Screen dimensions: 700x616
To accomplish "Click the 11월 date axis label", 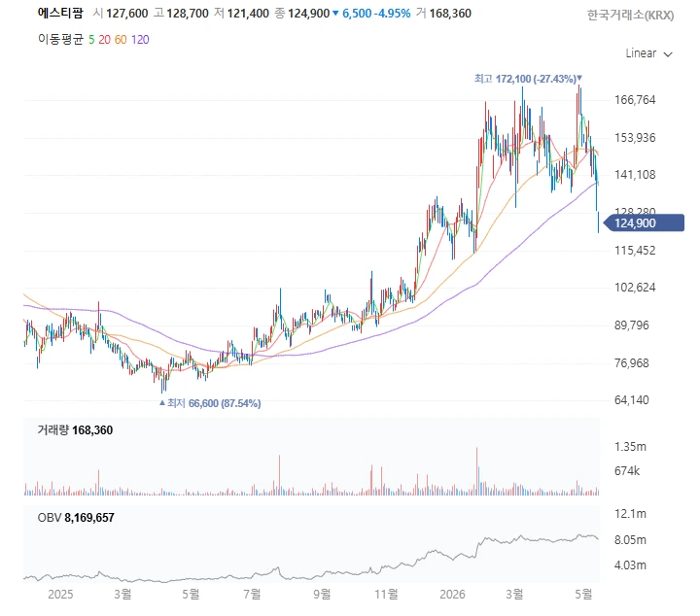I will click(386, 595).
